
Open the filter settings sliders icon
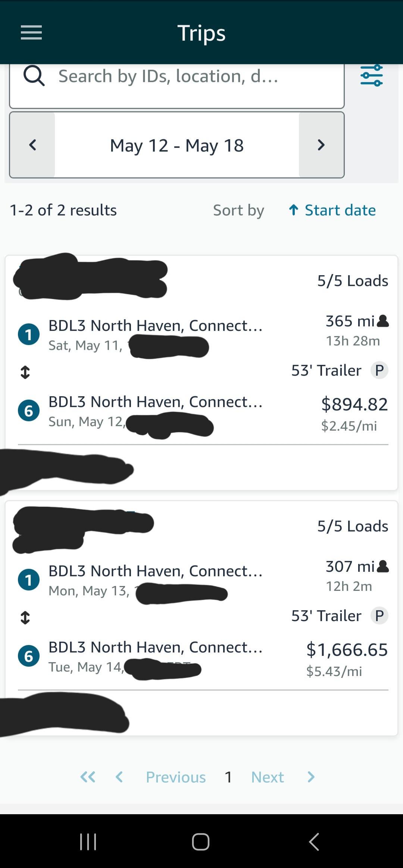372,76
